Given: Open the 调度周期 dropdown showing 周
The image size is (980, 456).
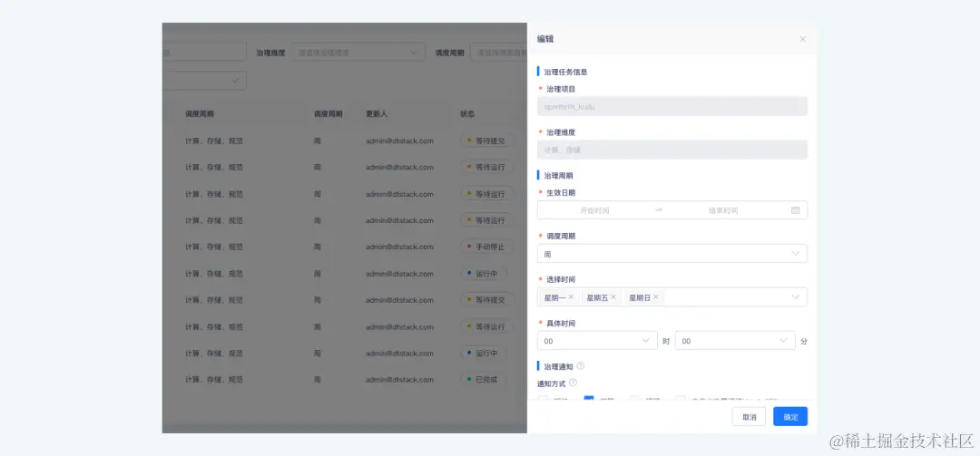Looking at the screenshot, I should click(671, 254).
